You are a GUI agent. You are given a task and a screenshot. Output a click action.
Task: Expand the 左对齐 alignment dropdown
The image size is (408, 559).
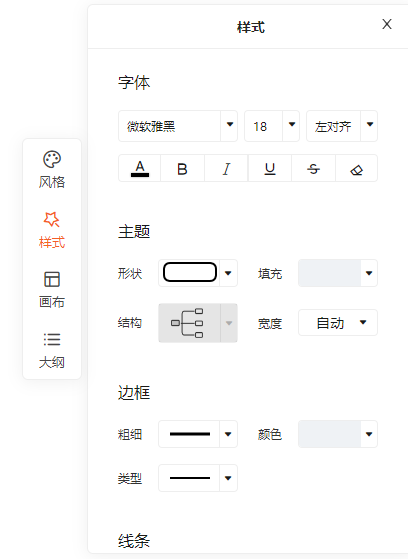pyautogui.click(x=342, y=126)
